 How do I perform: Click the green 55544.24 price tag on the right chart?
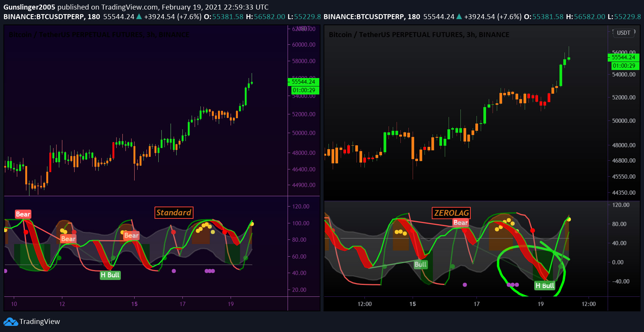click(x=623, y=57)
